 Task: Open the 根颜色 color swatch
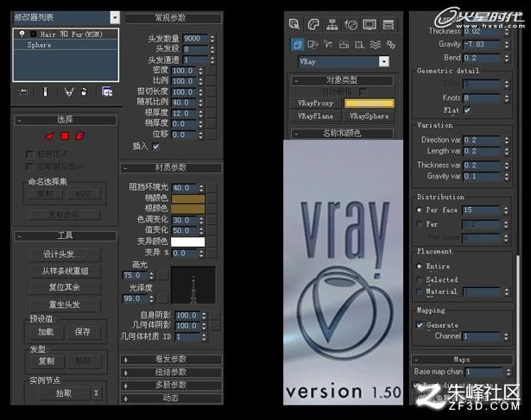click(188, 209)
